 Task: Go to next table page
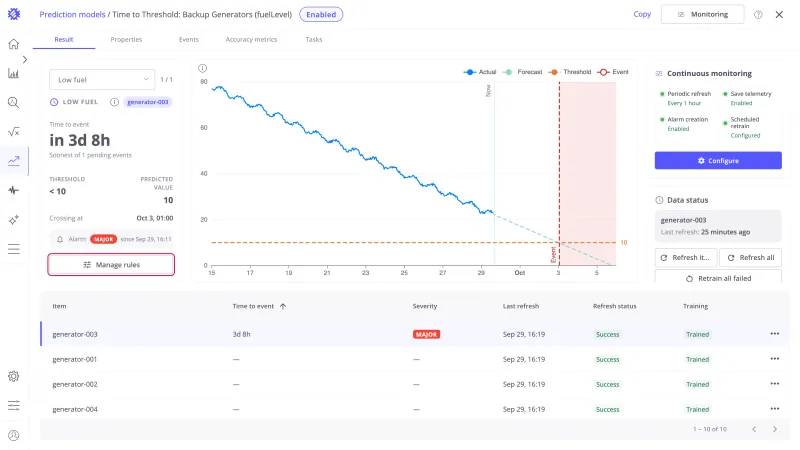774,429
